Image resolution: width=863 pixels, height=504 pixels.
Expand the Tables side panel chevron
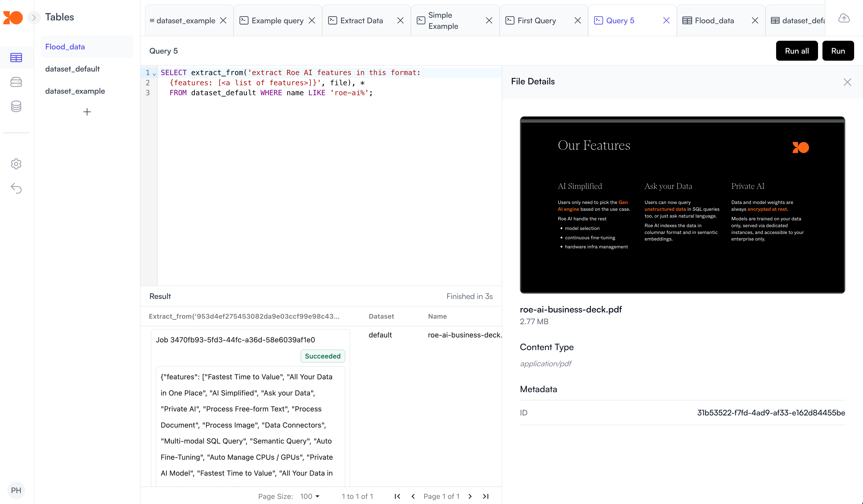[x=33, y=17]
